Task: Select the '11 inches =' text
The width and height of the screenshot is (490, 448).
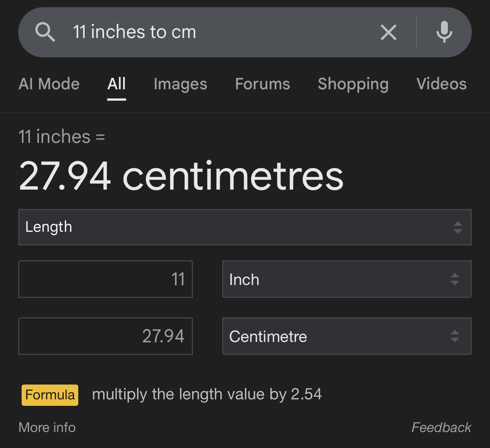Action: [x=62, y=137]
